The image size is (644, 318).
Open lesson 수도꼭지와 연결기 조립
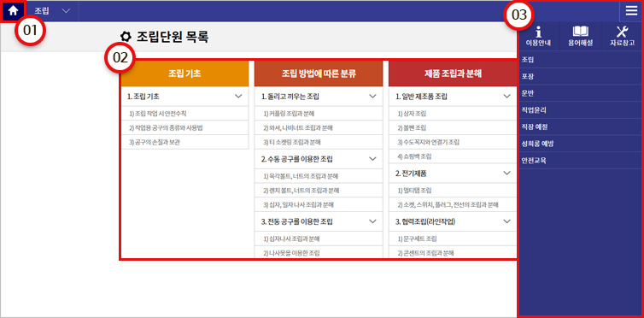(x=453, y=142)
